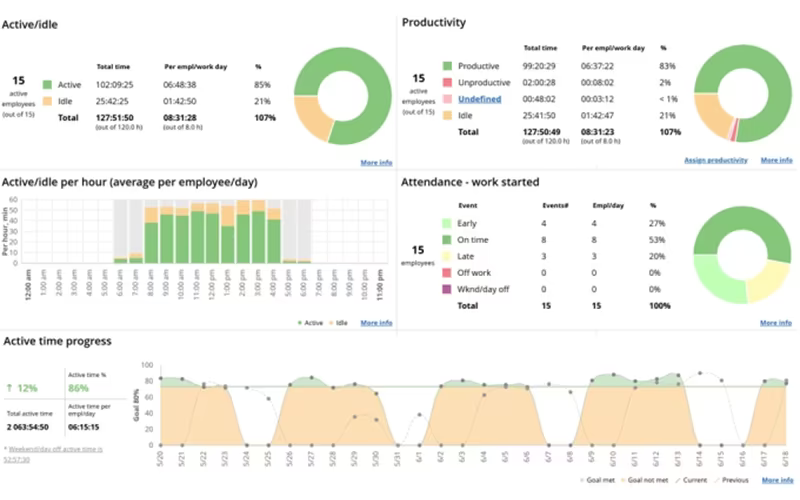Click Productive percentage 83%

(667, 66)
